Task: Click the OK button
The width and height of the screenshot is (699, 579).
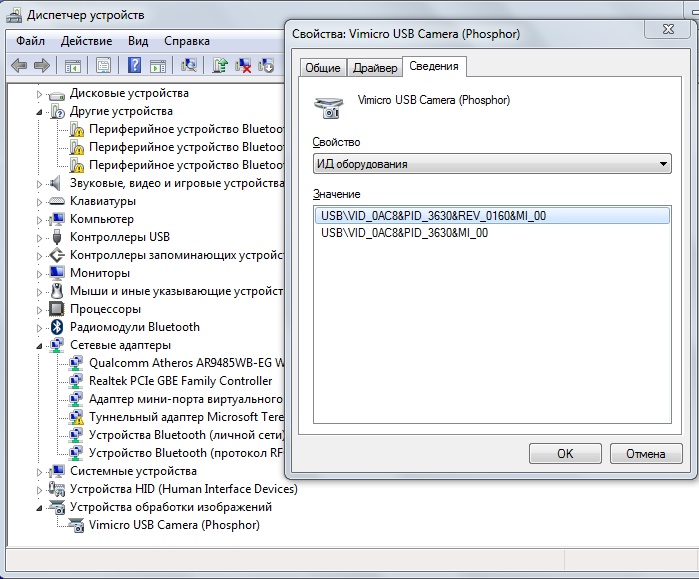Action: pyautogui.click(x=565, y=453)
